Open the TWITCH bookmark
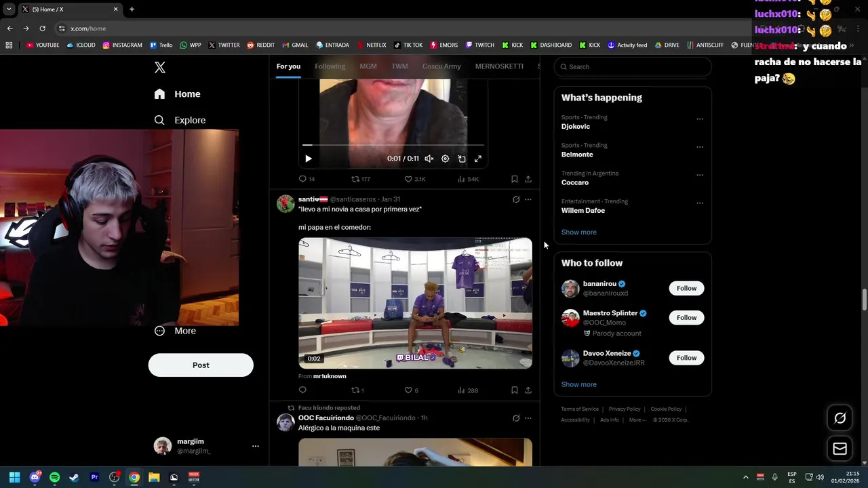 click(479, 45)
